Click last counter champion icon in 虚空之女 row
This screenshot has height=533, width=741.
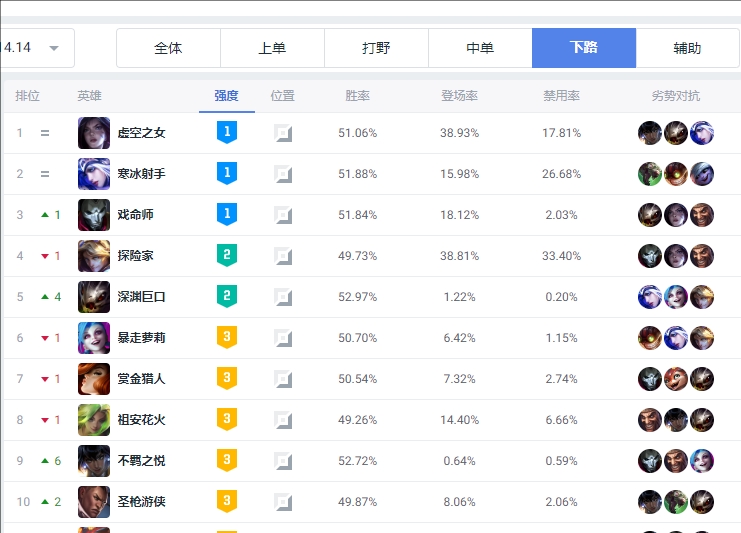pos(702,133)
